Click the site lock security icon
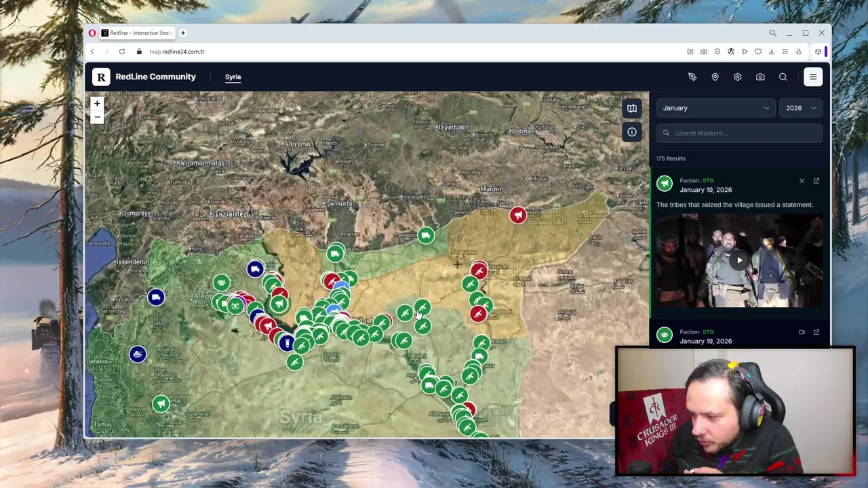 coord(139,52)
